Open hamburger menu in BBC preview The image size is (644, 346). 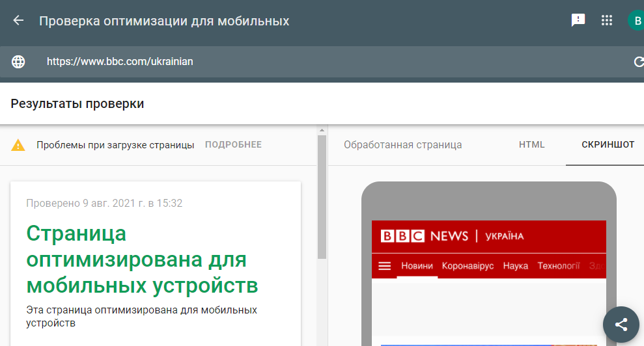tap(384, 266)
